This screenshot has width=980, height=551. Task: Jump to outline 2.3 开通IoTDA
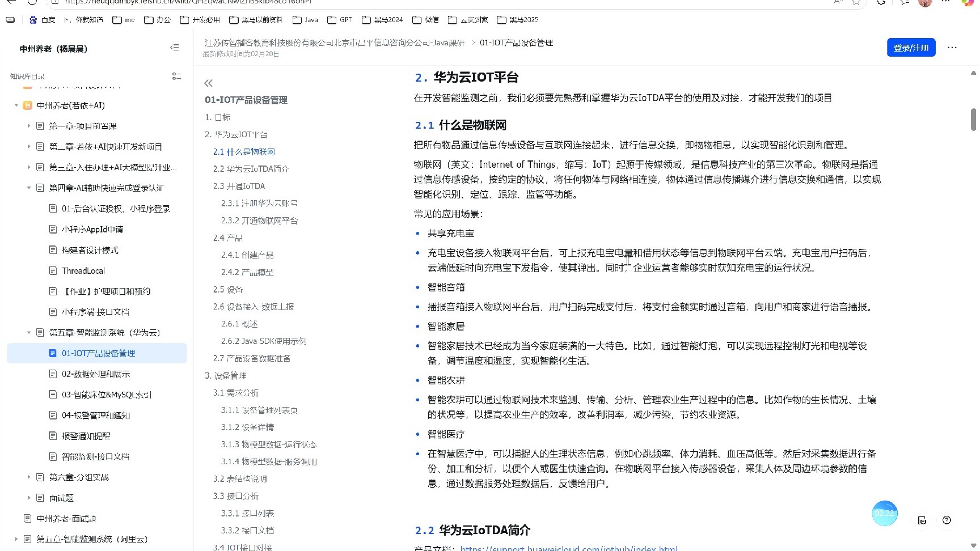[x=239, y=187]
